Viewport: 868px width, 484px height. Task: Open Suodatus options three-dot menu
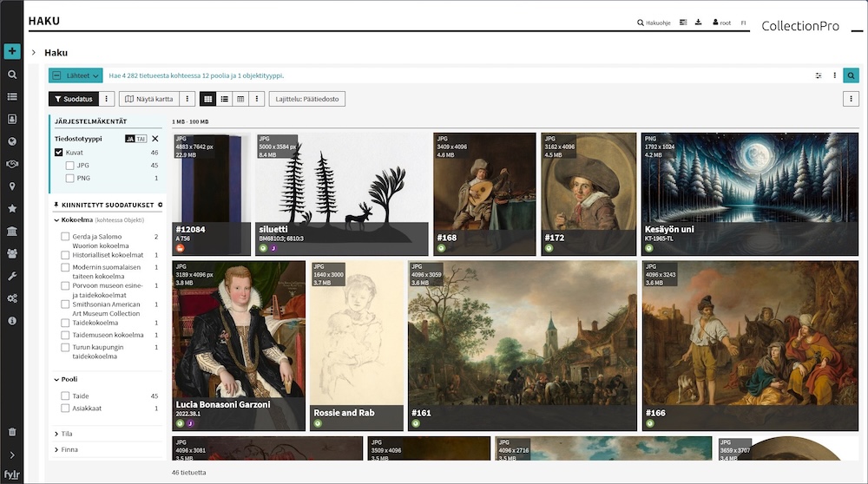pos(106,99)
